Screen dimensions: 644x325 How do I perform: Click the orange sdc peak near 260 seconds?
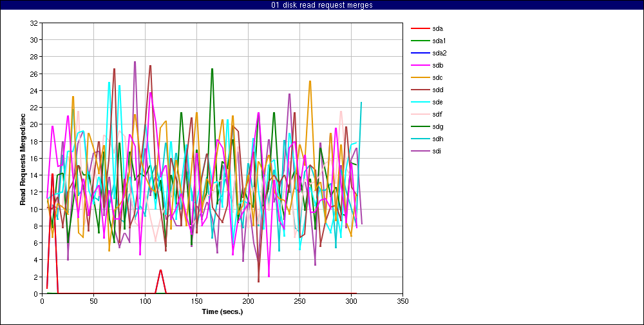[310, 81]
